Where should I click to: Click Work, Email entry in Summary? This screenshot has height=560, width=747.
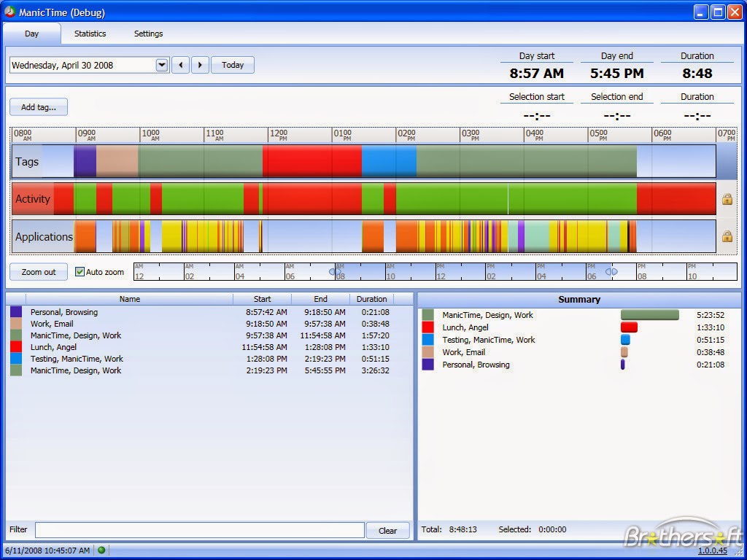coord(463,352)
